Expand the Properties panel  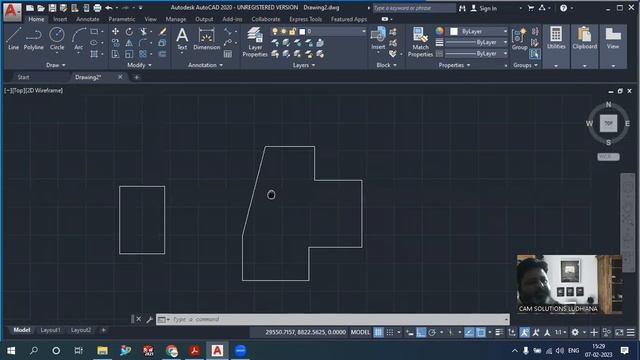[x=454, y=65]
